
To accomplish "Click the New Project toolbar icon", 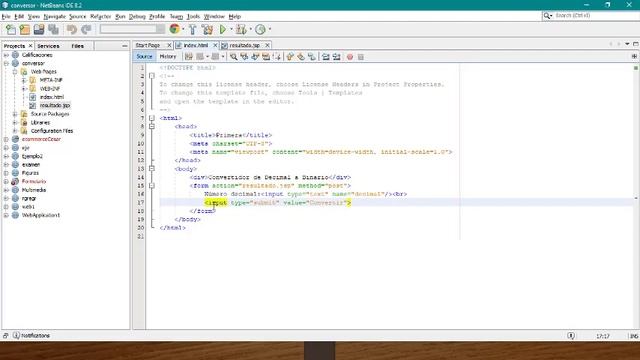I will coord(25,29).
